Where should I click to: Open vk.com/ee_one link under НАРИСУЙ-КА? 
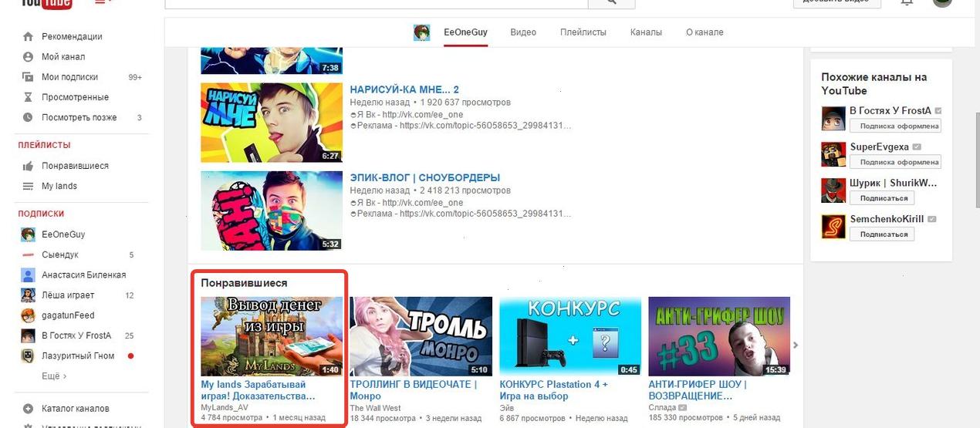(422, 115)
